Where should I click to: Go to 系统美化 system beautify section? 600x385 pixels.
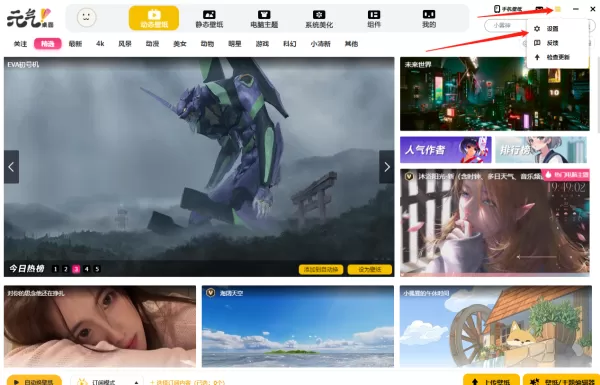tap(319, 19)
